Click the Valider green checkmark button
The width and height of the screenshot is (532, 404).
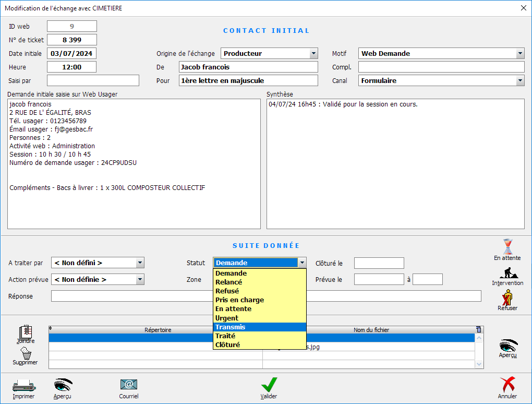click(x=269, y=385)
